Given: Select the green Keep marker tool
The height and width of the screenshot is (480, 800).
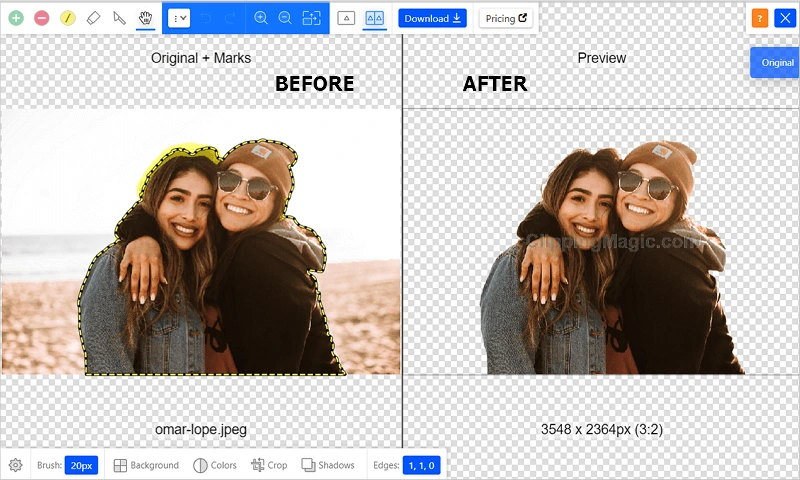Looking at the screenshot, I should [x=16, y=18].
